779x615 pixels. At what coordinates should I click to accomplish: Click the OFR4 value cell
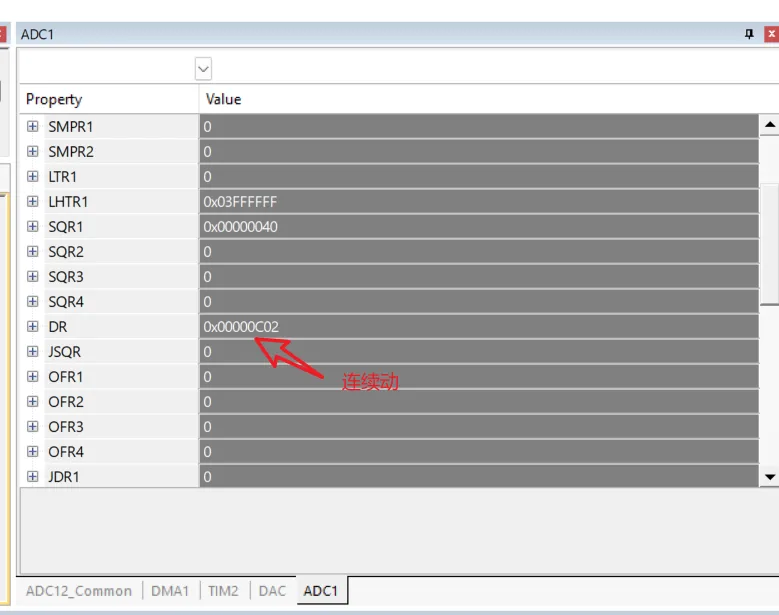(479, 452)
